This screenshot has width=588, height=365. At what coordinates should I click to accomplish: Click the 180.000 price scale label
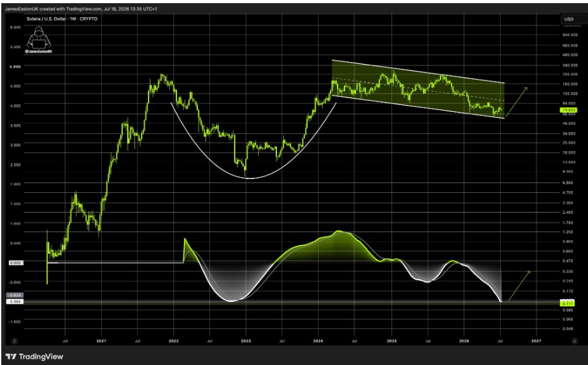(x=570, y=84)
